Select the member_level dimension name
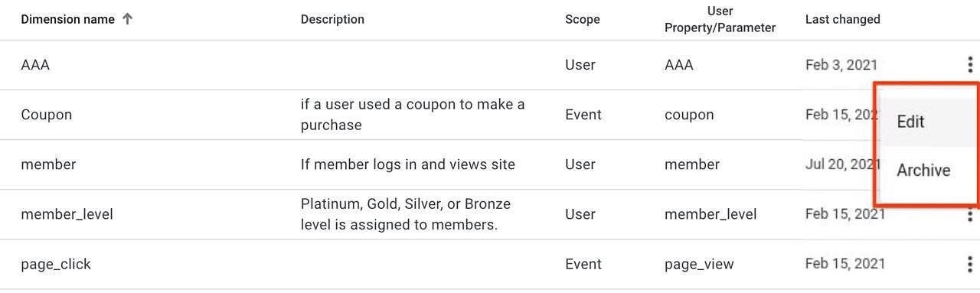The image size is (980, 293). 67,214
